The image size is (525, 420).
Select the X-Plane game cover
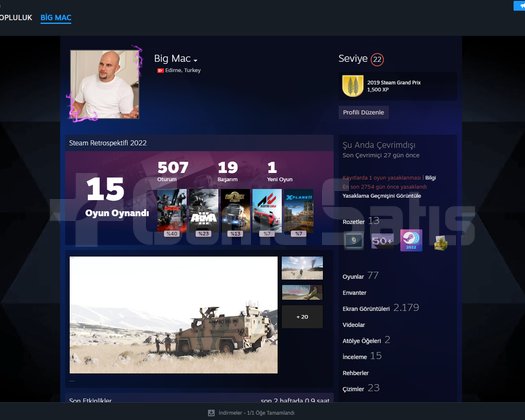pos(299,211)
